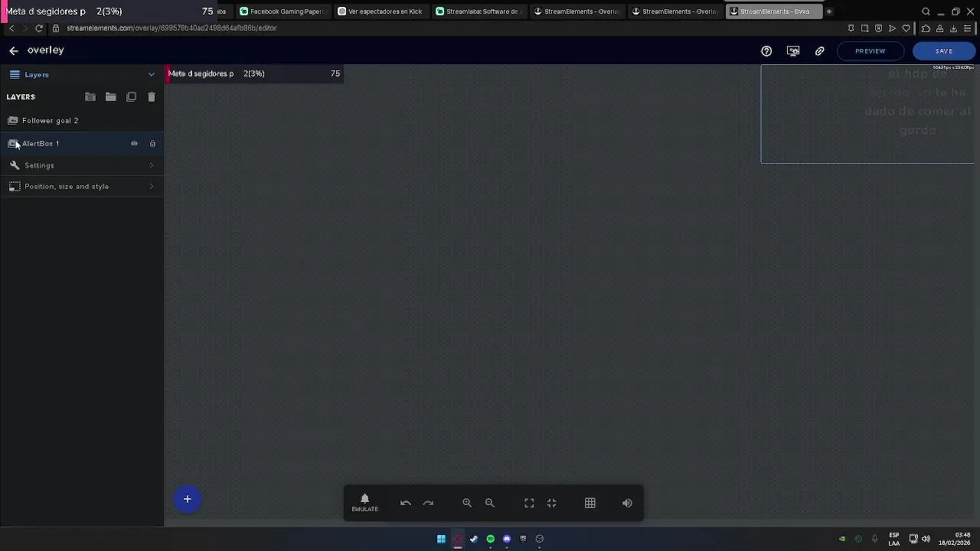Open the help question mark icon
This screenshot has width=980, height=551.
click(x=766, y=51)
